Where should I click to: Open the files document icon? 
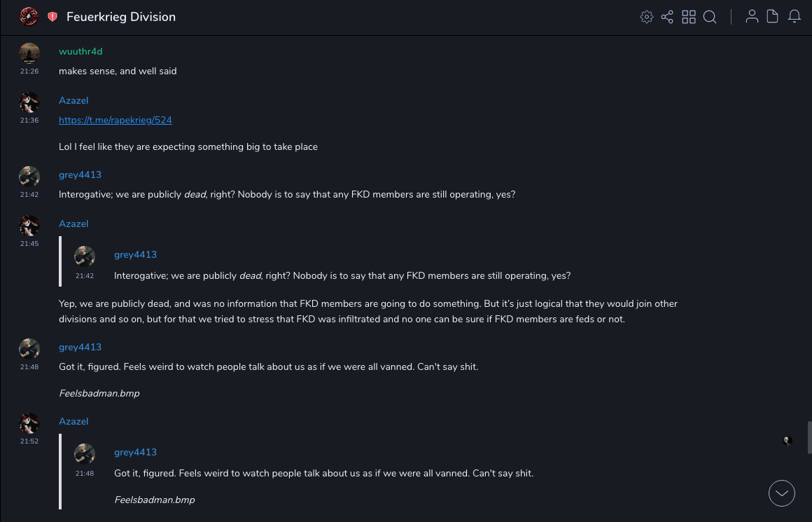(773, 17)
